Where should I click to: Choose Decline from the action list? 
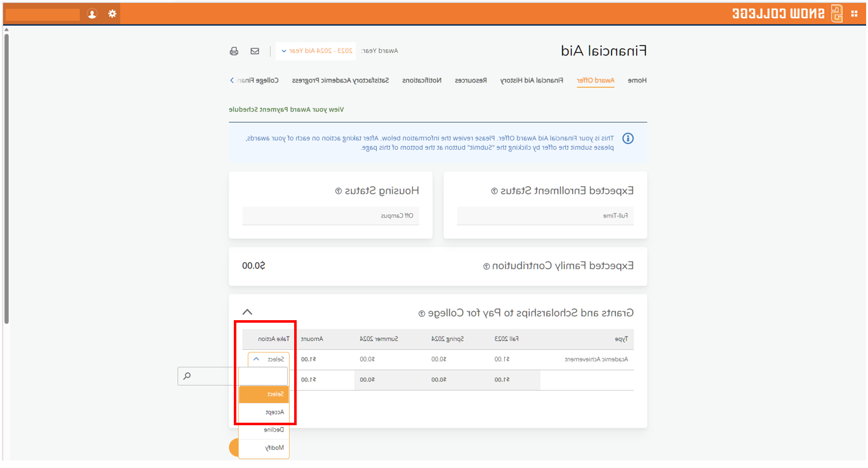[x=264, y=430]
